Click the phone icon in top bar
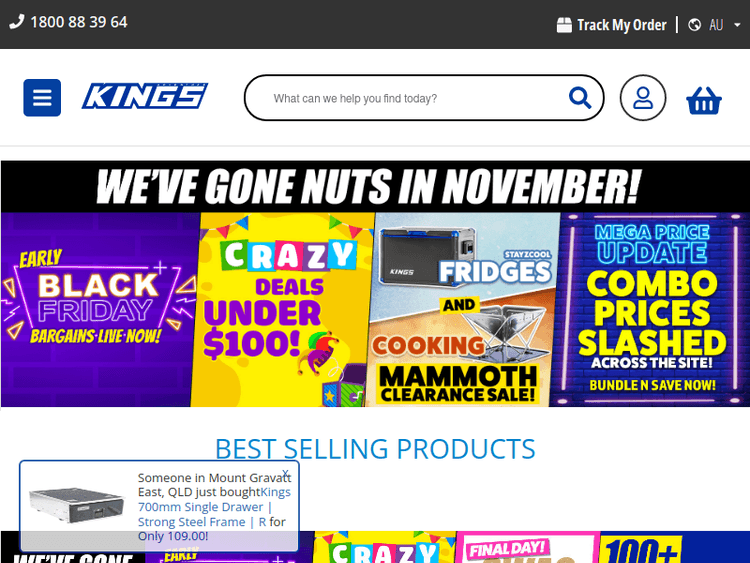750x563 pixels. tap(16, 22)
